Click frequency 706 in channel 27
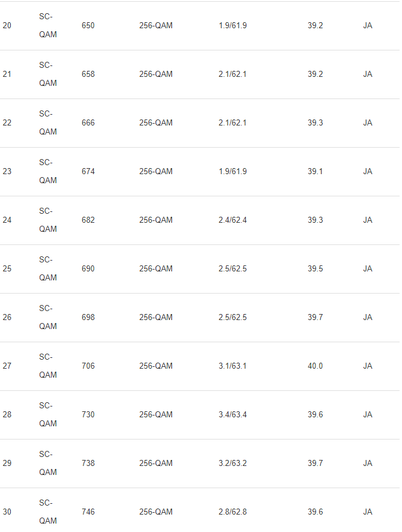The image size is (402, 532). tap(88, 366)
